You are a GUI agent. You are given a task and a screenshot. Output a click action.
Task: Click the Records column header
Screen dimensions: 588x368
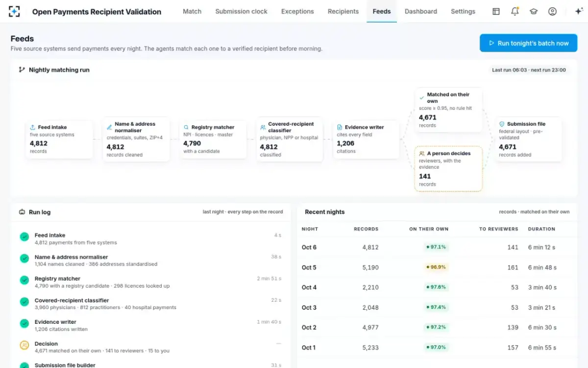click(x=366, y=229)
